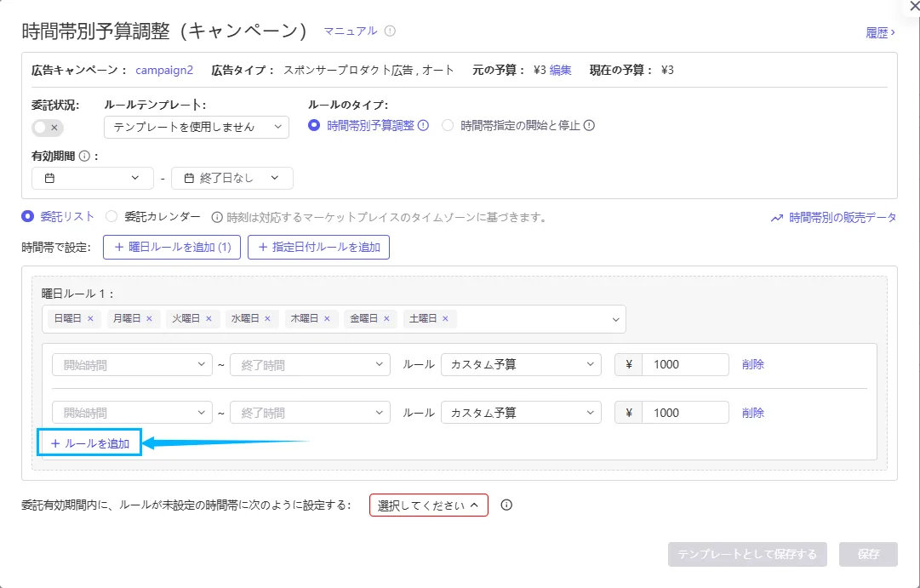Select the 委託カレンダー radio option
920x588 pixels.
pyautogui.click(x=111, y=216)
